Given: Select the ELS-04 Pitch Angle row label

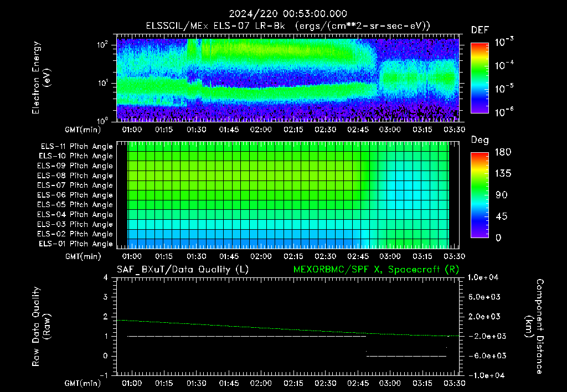Looking at the screenshot, I should (x=75, y=214).
